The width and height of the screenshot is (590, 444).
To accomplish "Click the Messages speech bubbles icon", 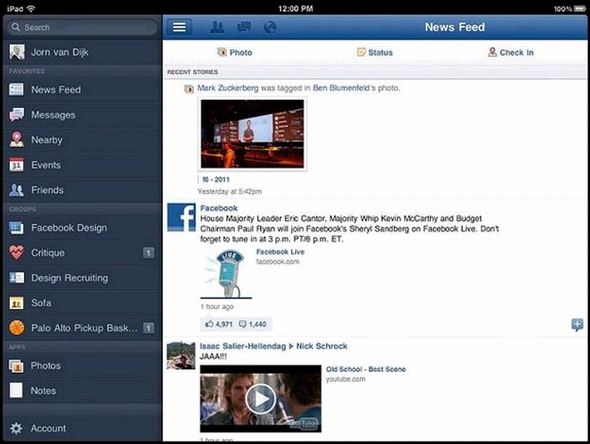I will [x=17, y=115].
